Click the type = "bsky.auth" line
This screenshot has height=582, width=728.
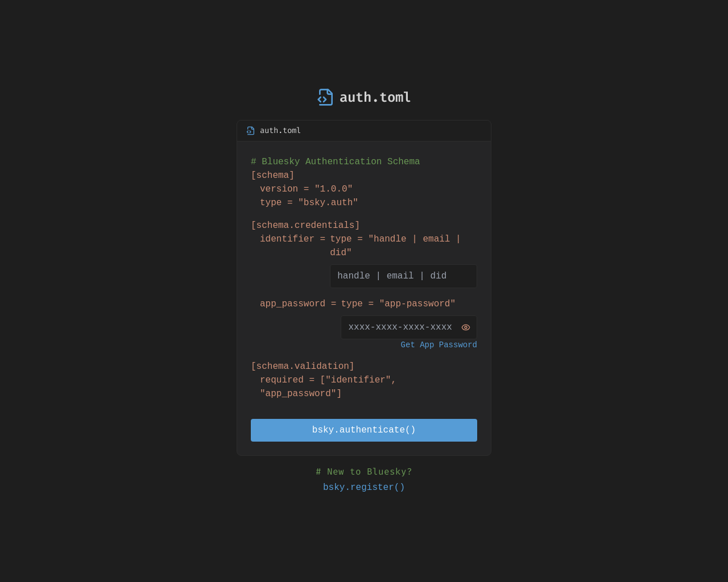[x=309, y=203]
